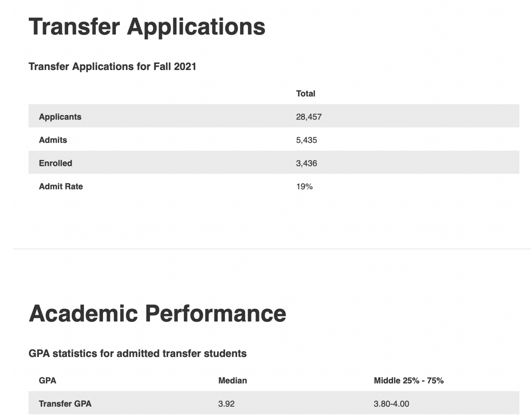Image resolution: width=531 pixels, height=420 pixels.
Task: Click the horizontal divider between sections
Action: pyautogui.click(x=272, y=249)
